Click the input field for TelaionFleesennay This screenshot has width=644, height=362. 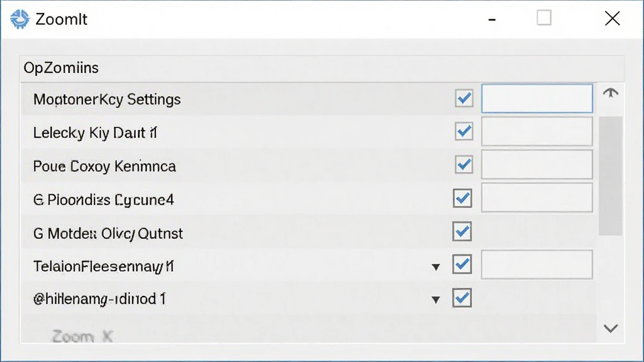(x=537, y=265)
